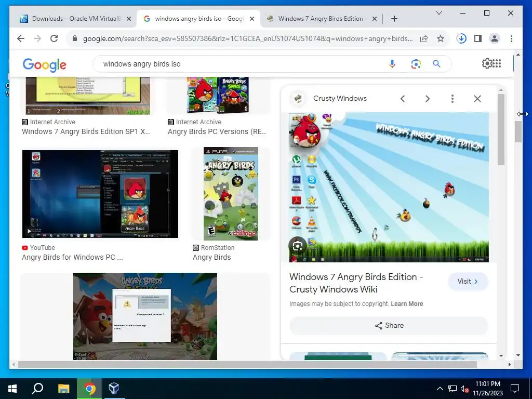The width and height of the screenshot is (532, 399).
Task: Open VirtualBox from the taskbar
Action: coord(114,389)
